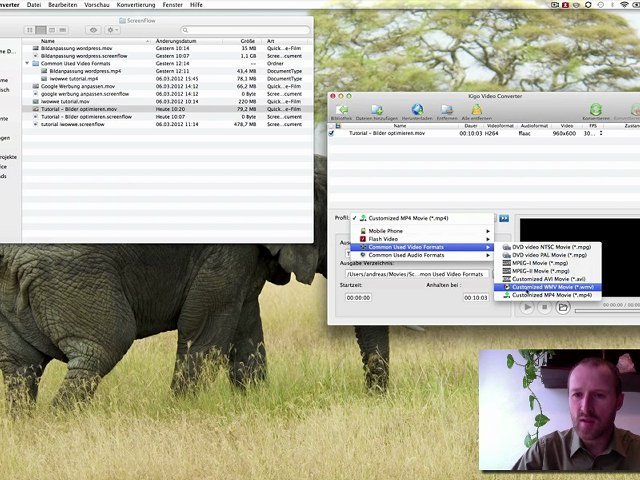Choose Customized WMV Movie (*.wmv) format

[551, 287]
